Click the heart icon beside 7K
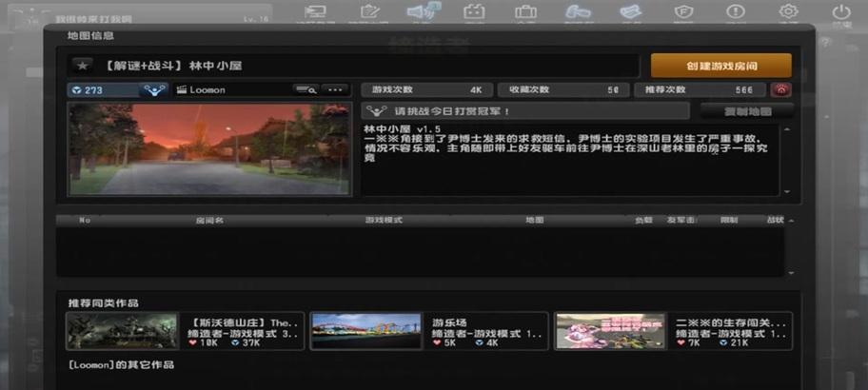 click(681, 343)
